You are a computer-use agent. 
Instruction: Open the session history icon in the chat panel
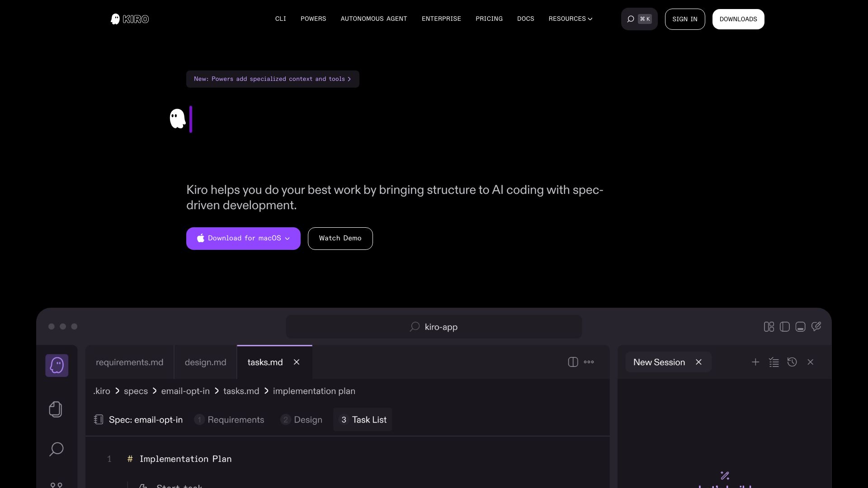(x=792, y=362)
